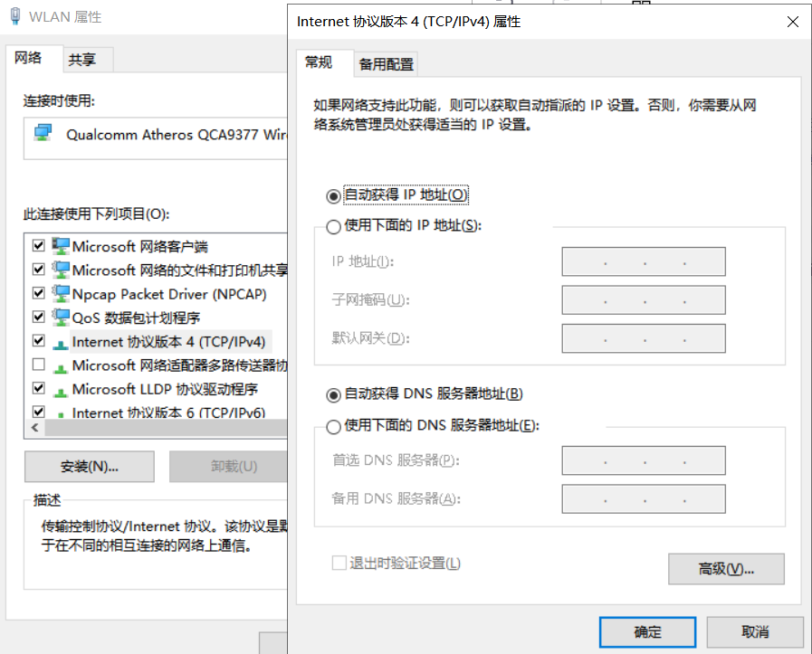Uncheck the Internet 协议版本 4 checkbox

click(38, 340)
